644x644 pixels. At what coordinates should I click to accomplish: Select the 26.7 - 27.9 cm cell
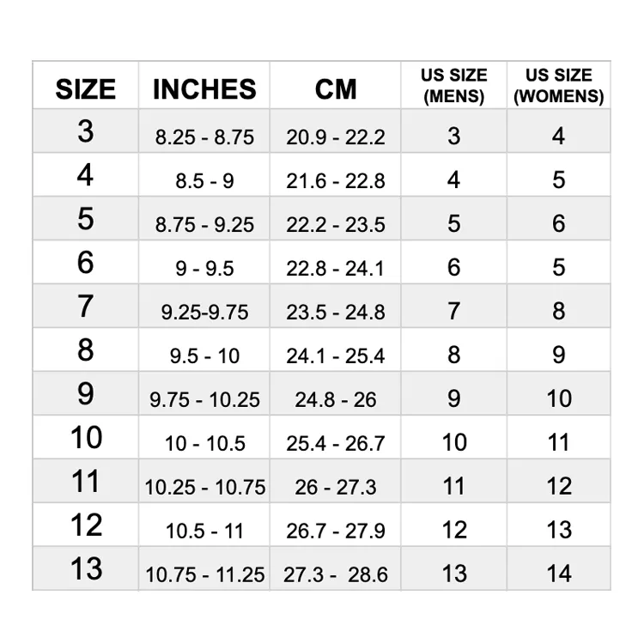coord(335,525)
